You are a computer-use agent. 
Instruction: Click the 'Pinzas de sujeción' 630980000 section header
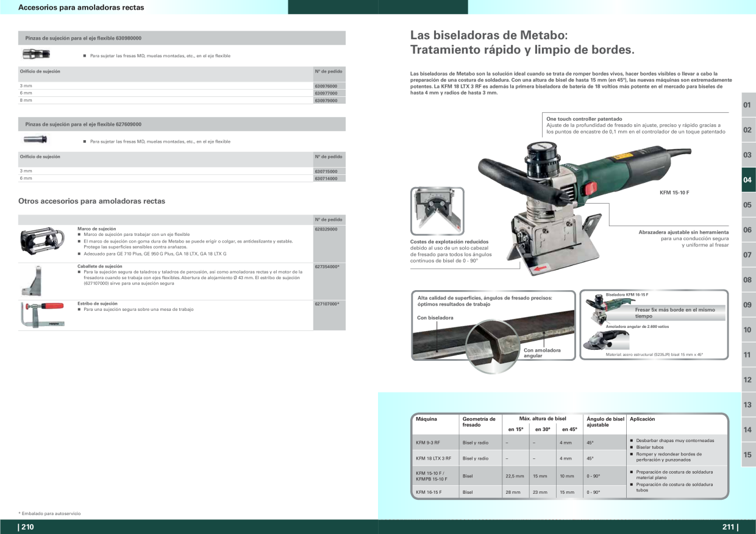[182, 38]
